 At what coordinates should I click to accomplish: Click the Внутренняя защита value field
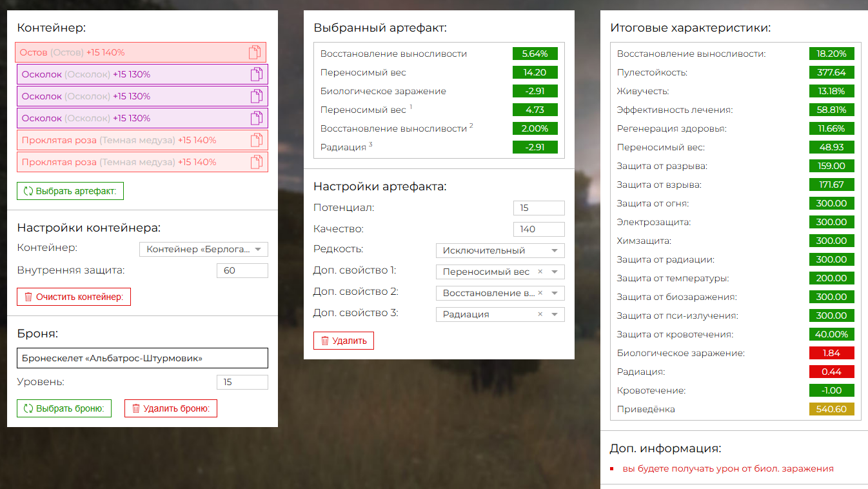click(242, 270)
